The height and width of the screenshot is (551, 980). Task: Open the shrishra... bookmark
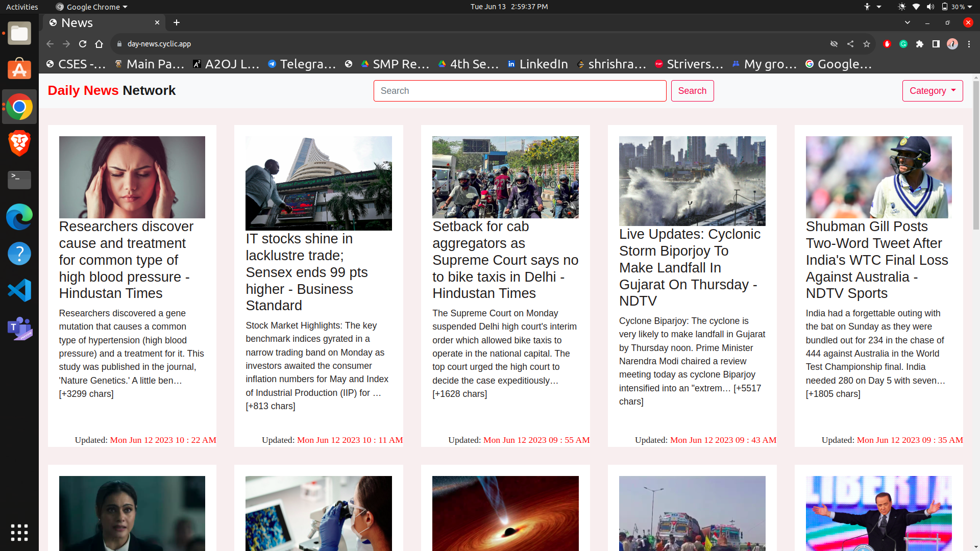(611, 64)
